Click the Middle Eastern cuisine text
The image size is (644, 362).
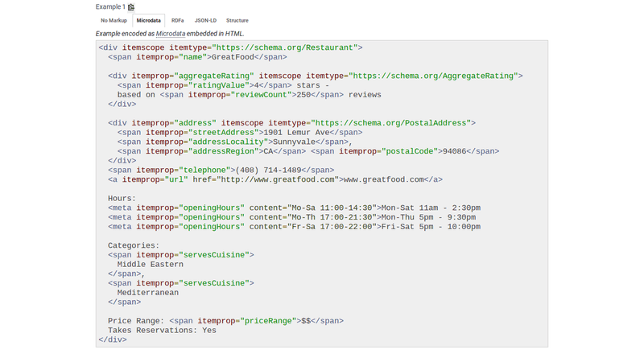150,264
